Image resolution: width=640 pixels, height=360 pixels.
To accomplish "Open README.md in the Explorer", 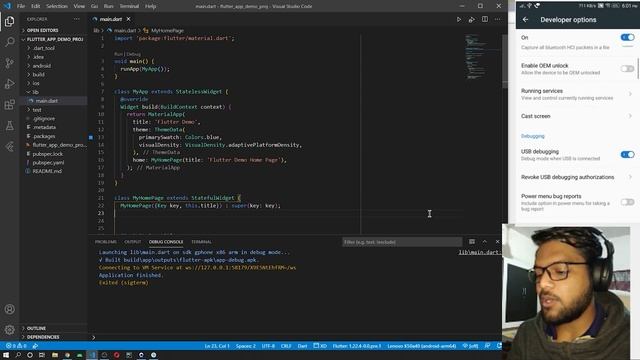I will click(x=47, y=171).
